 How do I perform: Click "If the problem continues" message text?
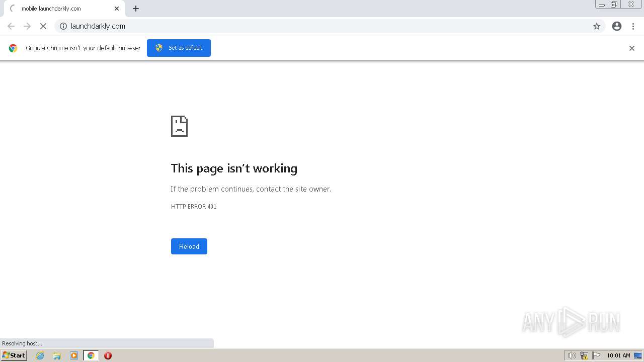(x=251, y=189)
